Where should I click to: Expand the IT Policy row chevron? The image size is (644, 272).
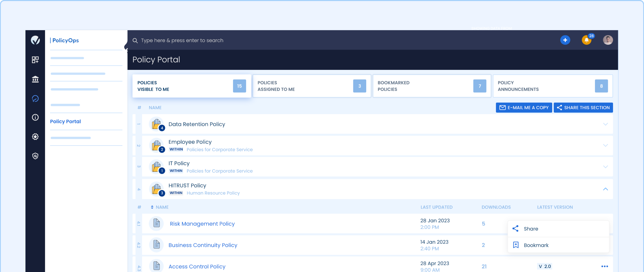pyautogui.click(x=605, y=167)
